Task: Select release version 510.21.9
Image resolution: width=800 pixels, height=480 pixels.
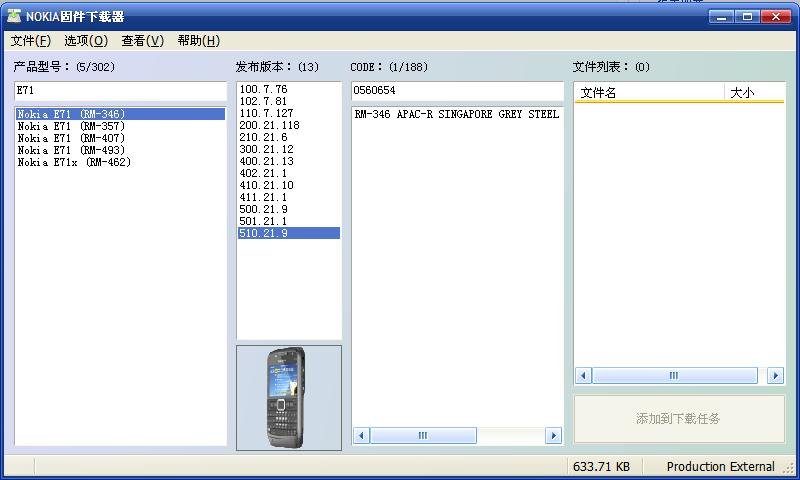Action: (289, 233)
